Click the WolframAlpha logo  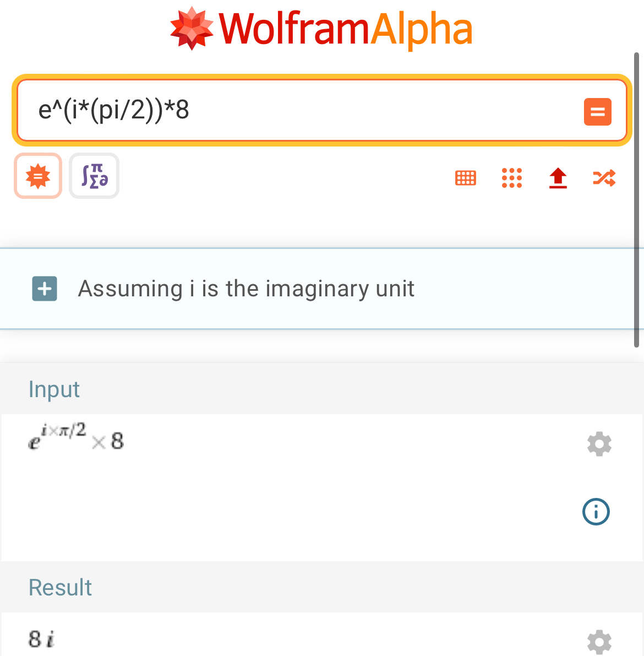pyautogui.click(x=321, y=29)
